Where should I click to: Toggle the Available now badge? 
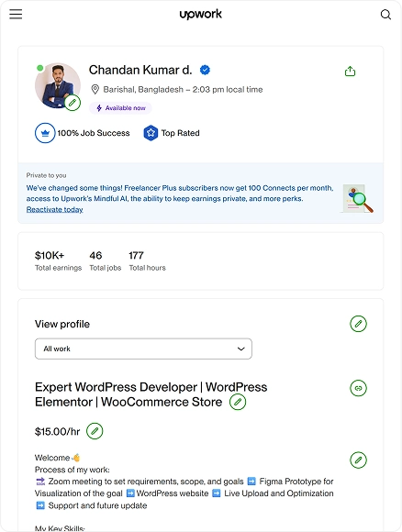[x=120, y=108]
